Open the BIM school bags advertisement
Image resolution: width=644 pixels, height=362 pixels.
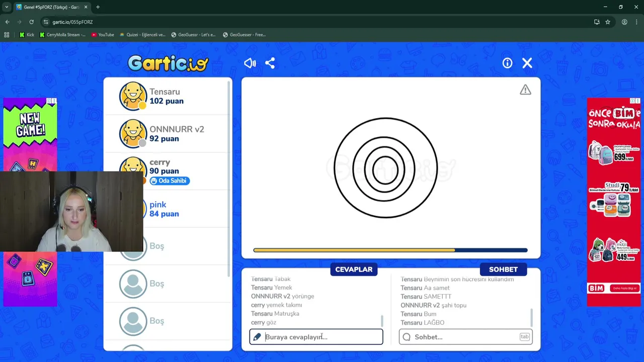(x=613, y=202)
